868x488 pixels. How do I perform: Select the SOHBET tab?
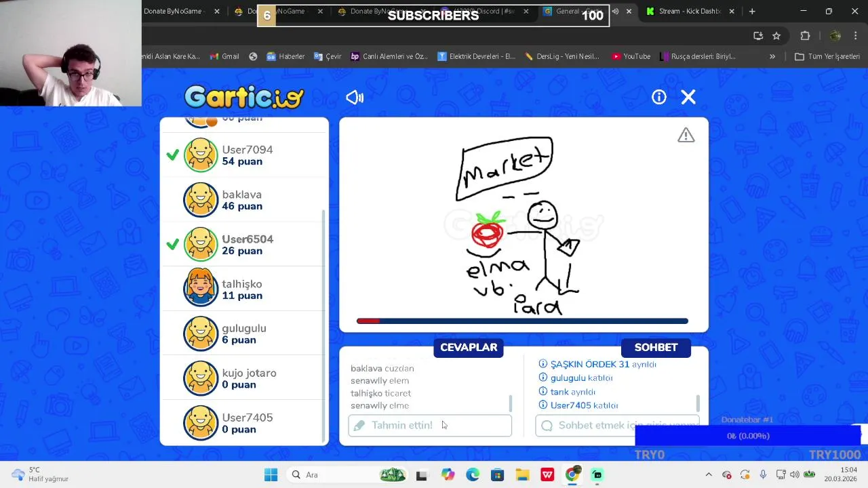coord(656,347)
